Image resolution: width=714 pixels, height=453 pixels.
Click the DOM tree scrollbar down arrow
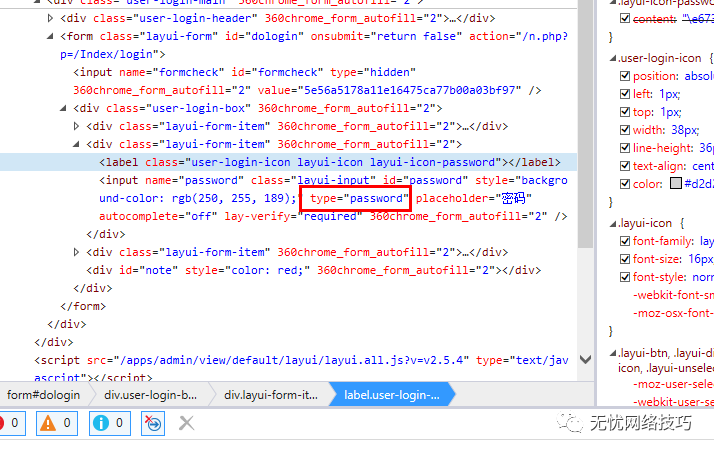coord(586,360)
